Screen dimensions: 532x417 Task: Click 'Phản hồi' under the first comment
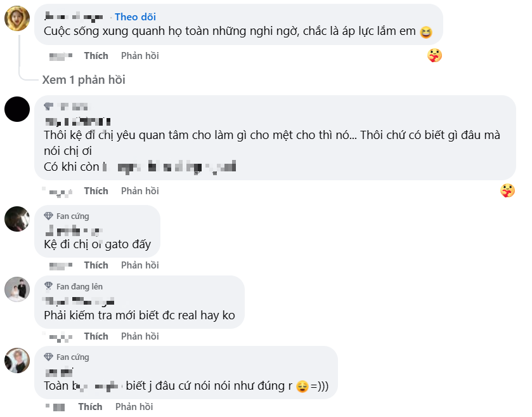(x=139, y=55)
